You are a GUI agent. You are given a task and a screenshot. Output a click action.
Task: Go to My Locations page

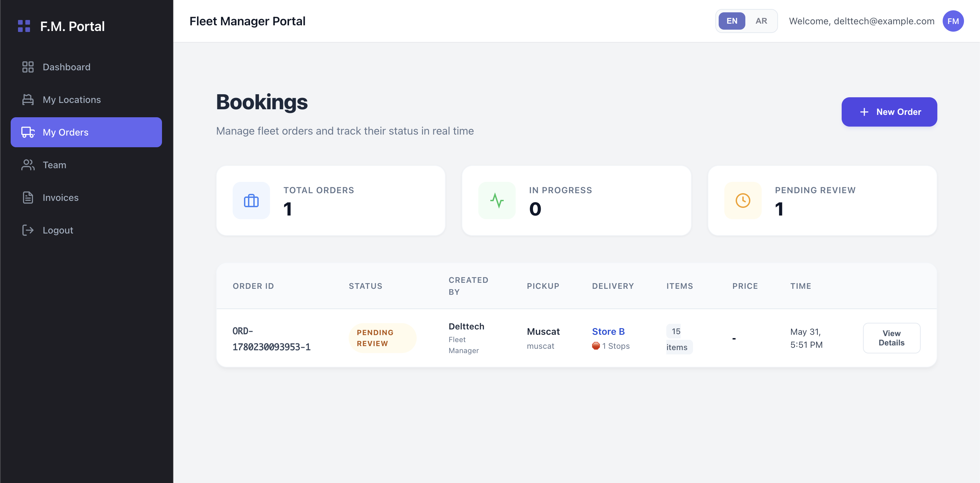tap(86, 100)
